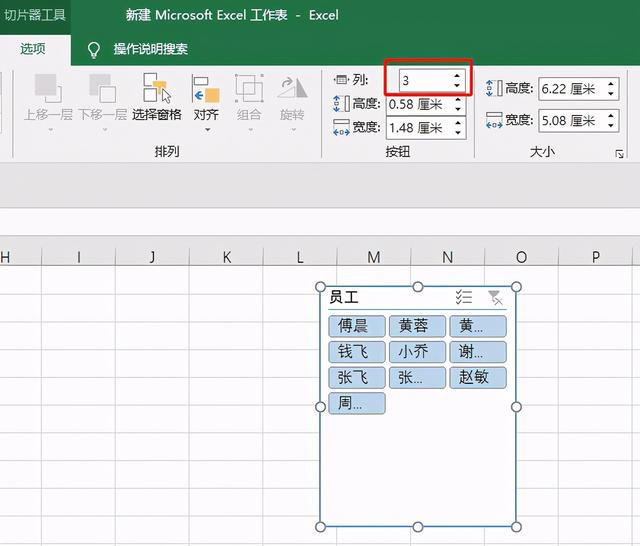Click the button width icon in 按钮 group

341,127
